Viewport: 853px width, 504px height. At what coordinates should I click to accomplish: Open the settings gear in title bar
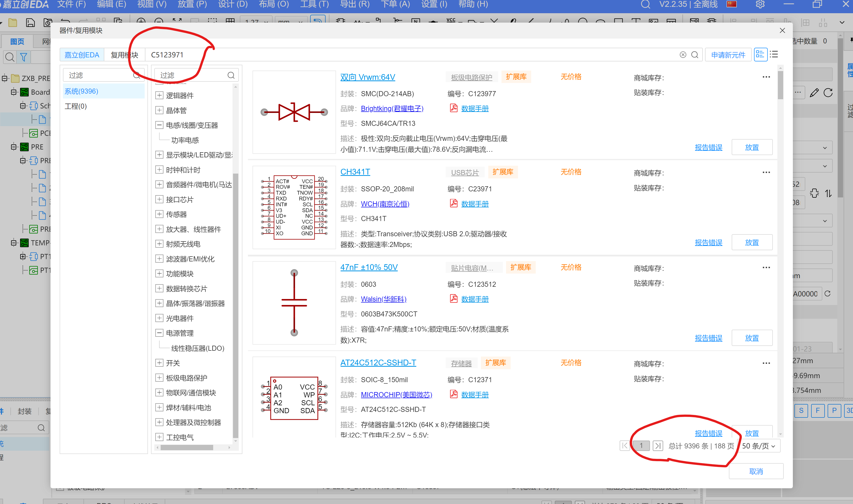pos(760,4)
